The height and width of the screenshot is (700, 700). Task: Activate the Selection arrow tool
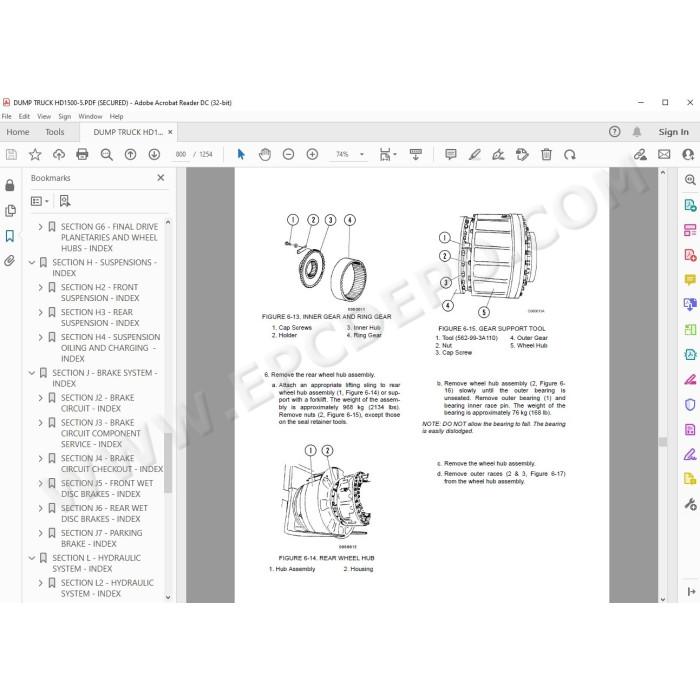241,154
